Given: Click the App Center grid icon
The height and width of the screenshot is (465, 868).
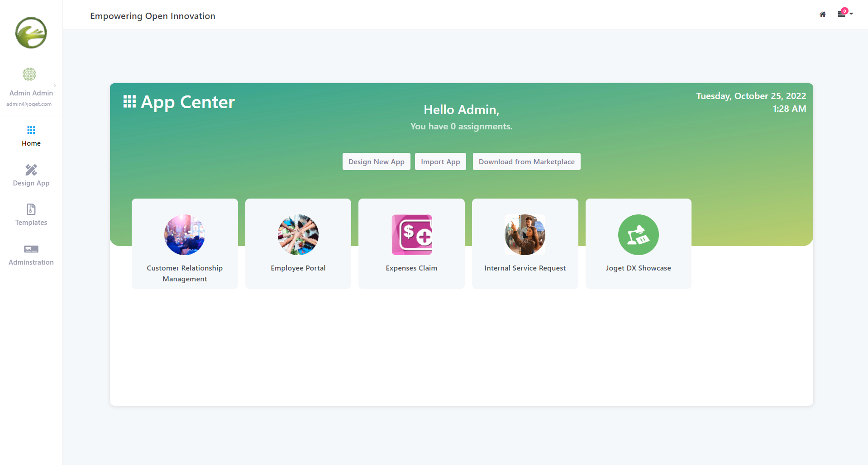Looking at the screenshot, I should tap(129, 102).
